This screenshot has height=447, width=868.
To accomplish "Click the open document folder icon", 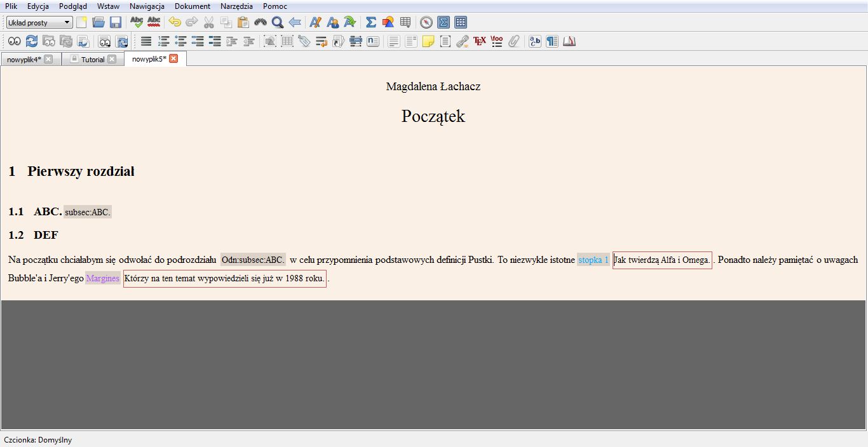I will [98, 22].
